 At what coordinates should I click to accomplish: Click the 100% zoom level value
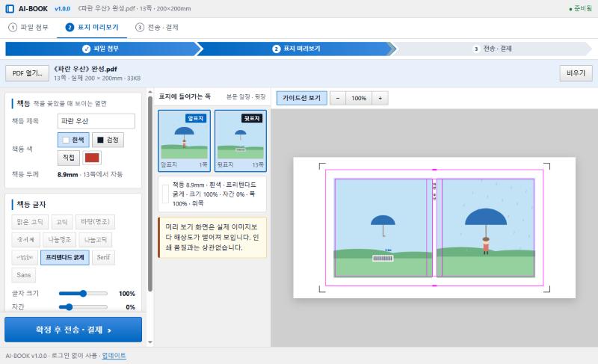pyautogui.click(x=359, y=98)
